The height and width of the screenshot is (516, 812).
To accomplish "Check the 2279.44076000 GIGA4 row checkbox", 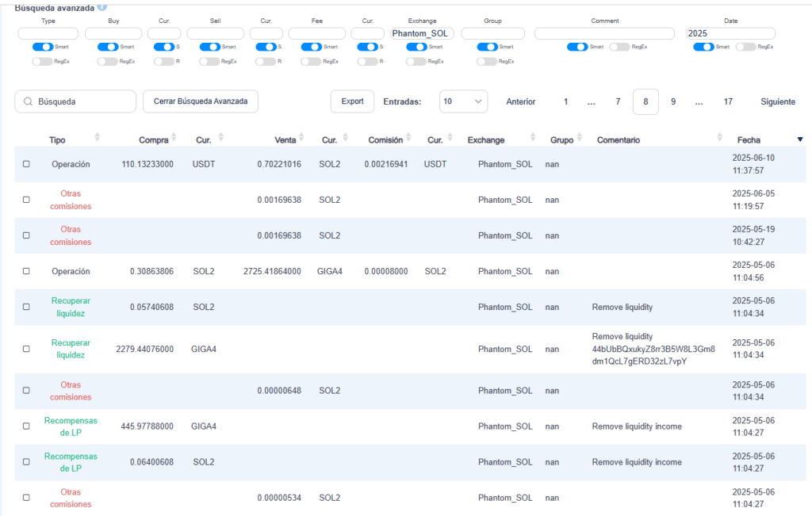I will pyautogui.click(x=26, y=349).
